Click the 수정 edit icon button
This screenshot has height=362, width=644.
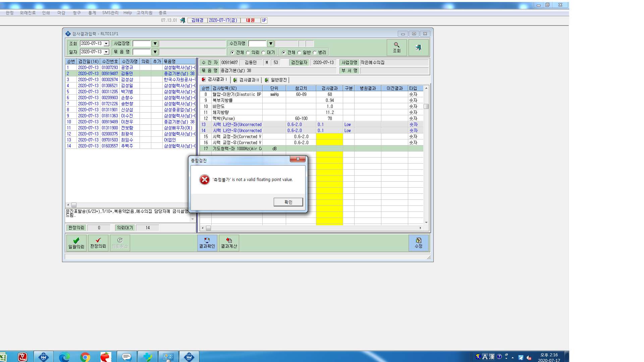[418, 243]
